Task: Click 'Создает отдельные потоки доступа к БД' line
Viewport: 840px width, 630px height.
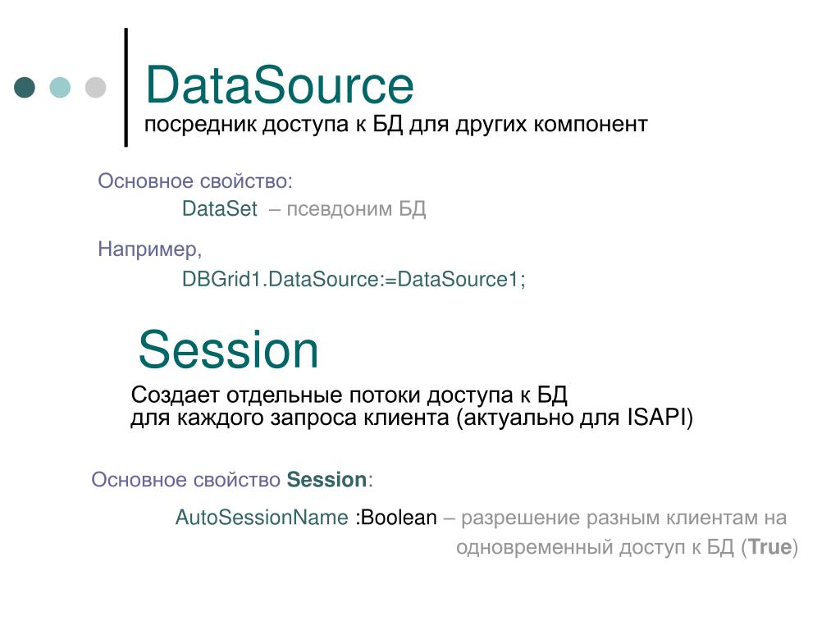Action: tap(349, 395)
